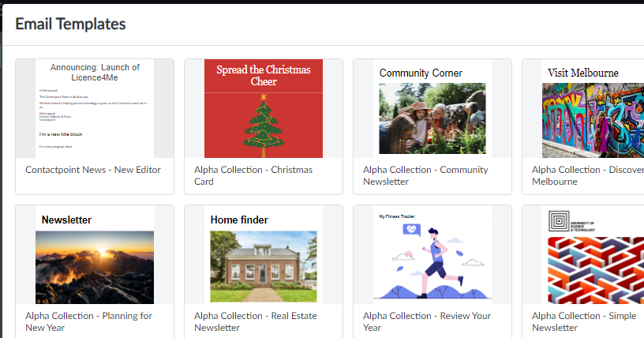The image size is (644, 338).
Task: Select the Alpha Collection - Planning for New Year label
Action: [x=89, y=321]
